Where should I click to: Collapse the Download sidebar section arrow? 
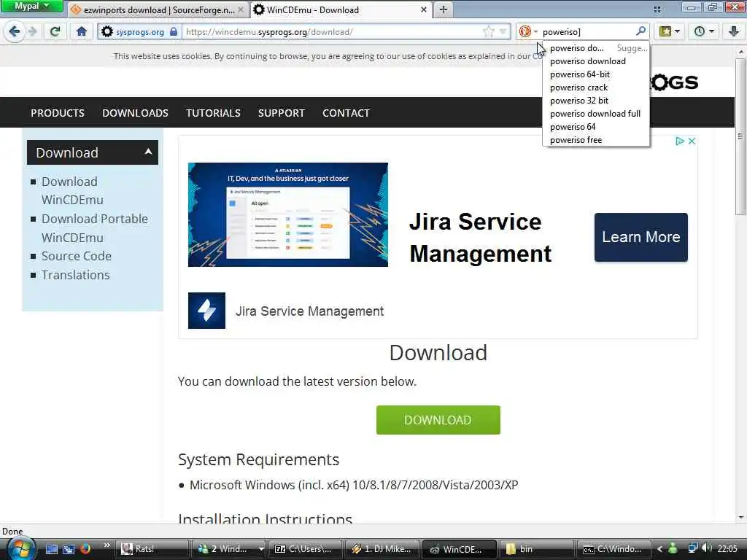[x=148, y=152]
